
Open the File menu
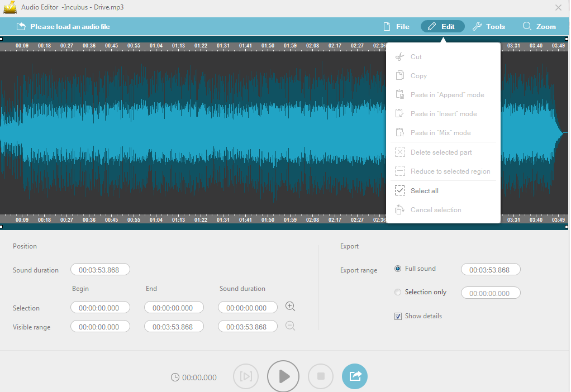point(396,26)
